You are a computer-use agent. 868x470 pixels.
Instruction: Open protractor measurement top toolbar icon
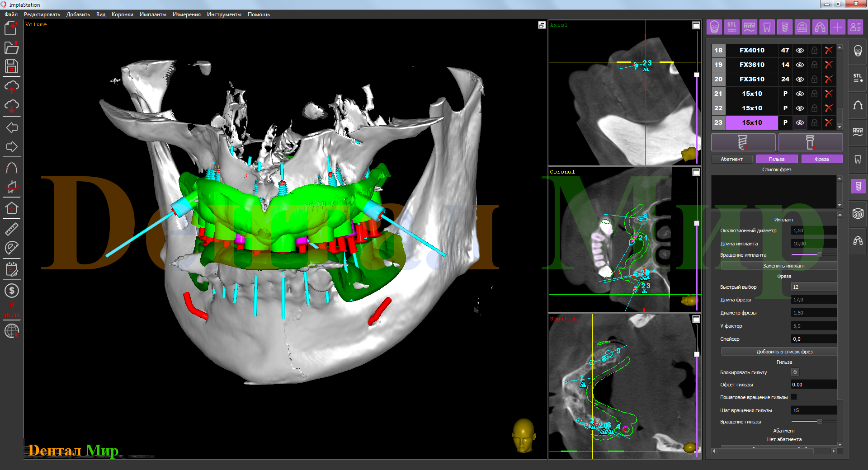coord(802,27)
